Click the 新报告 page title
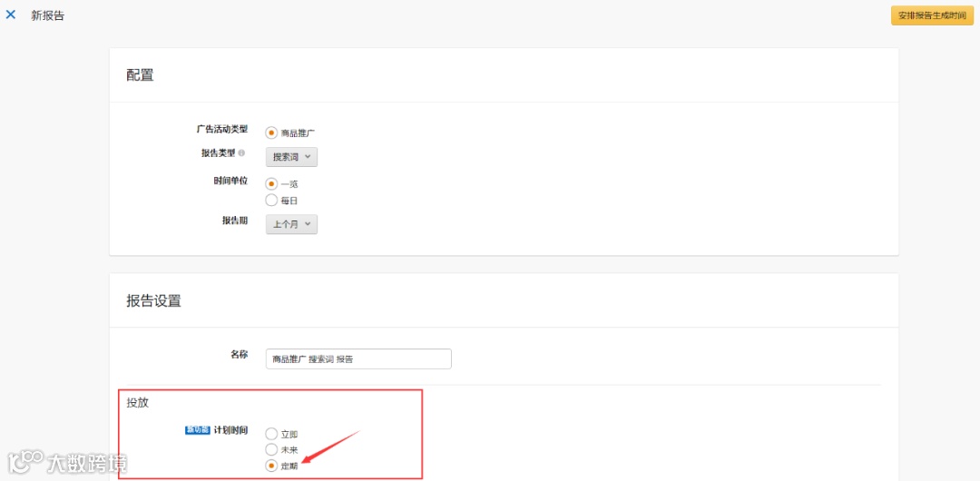 tap(47, 15)
